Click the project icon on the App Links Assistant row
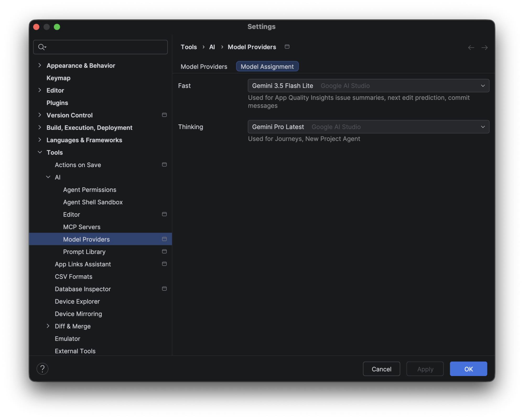The height and width of the screenshot is (420, 524). [x=164, y=264]
